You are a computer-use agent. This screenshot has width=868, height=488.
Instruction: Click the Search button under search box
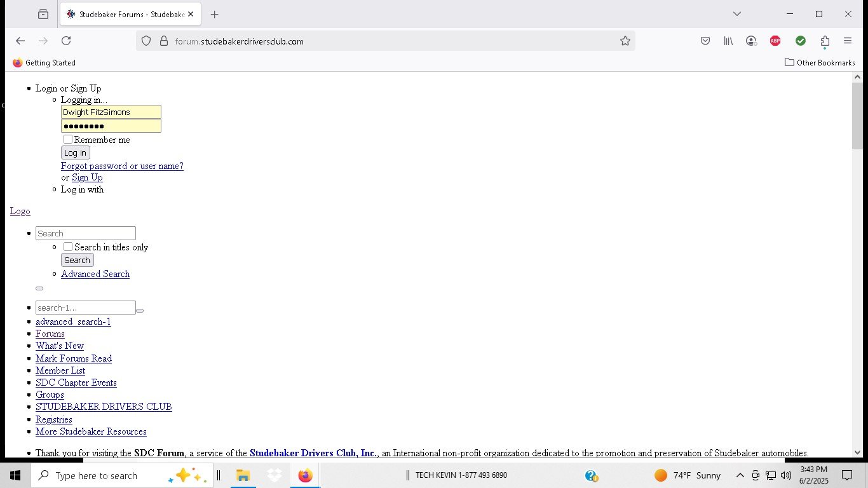click(x=78, y=260)
